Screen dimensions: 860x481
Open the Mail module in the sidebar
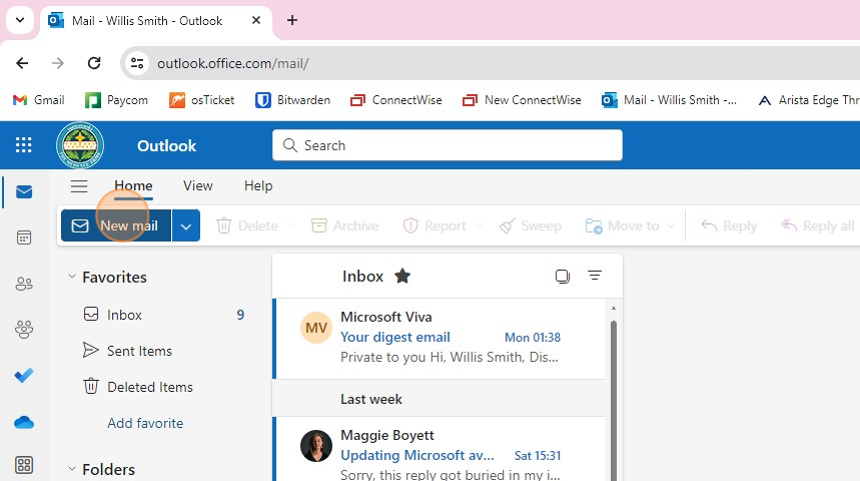pyautogui.click(x=24, y=192)
